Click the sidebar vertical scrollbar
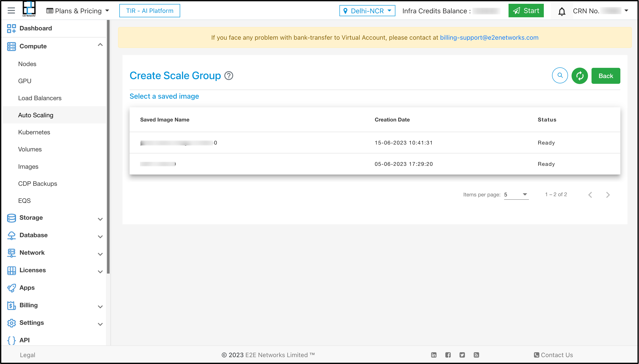 tap(108, 147)
